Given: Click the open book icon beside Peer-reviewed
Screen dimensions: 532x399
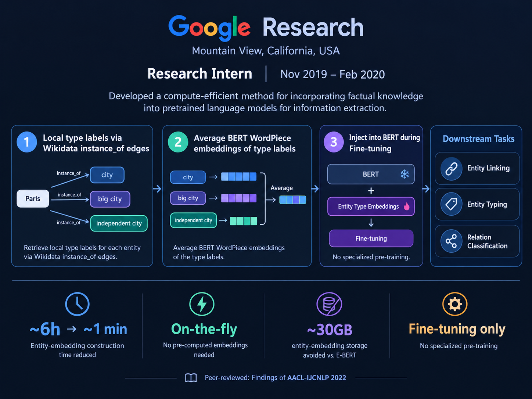Looking at the screenshot, I should coord(191,378).
